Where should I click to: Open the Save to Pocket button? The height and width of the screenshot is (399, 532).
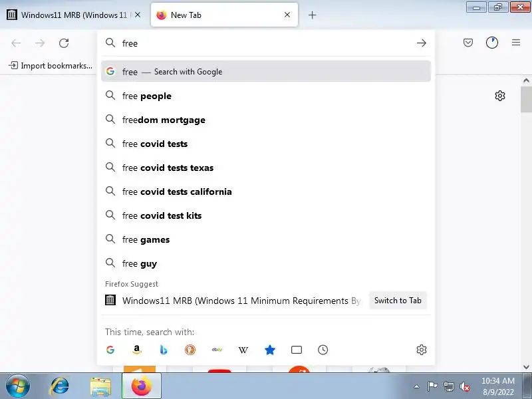(468, 43)
